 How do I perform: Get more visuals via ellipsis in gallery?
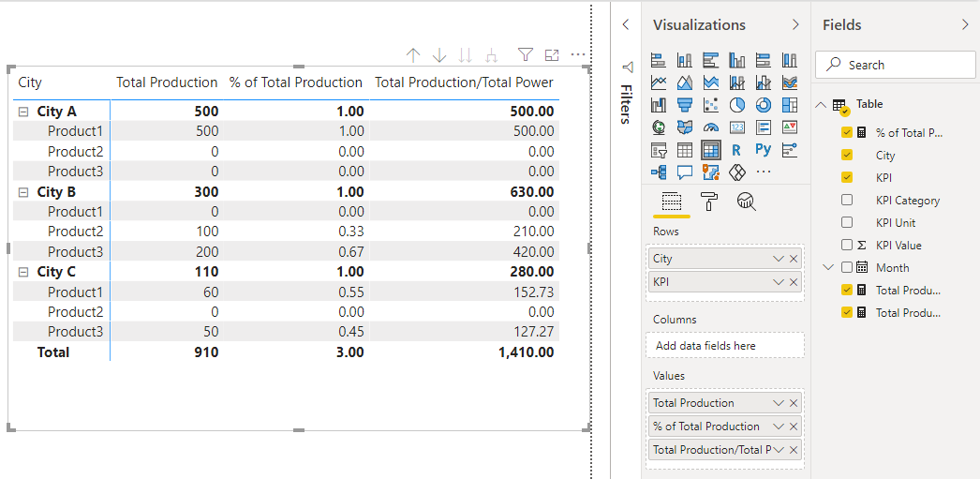[764, 172]
